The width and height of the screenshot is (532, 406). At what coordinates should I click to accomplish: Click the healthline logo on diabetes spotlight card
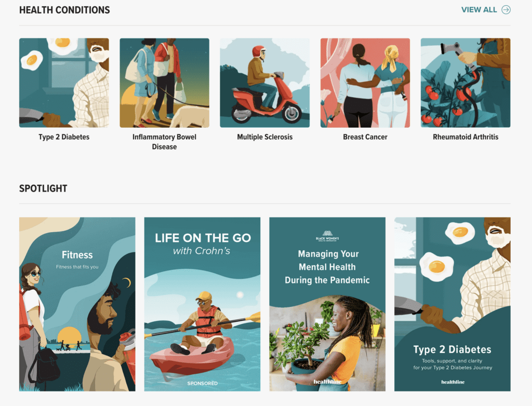(453, 382)
